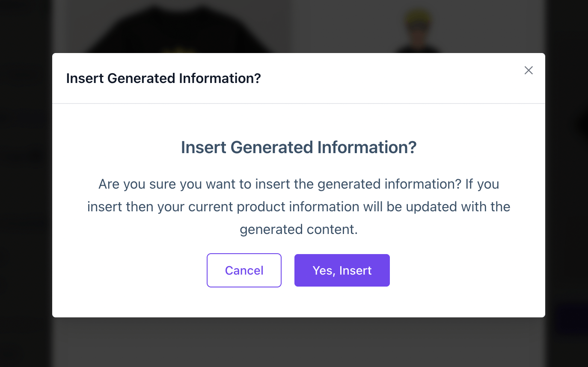Click the 'generated content.' line of the message
The height and width of the screenshot is (367, 588).
[299, 230]
